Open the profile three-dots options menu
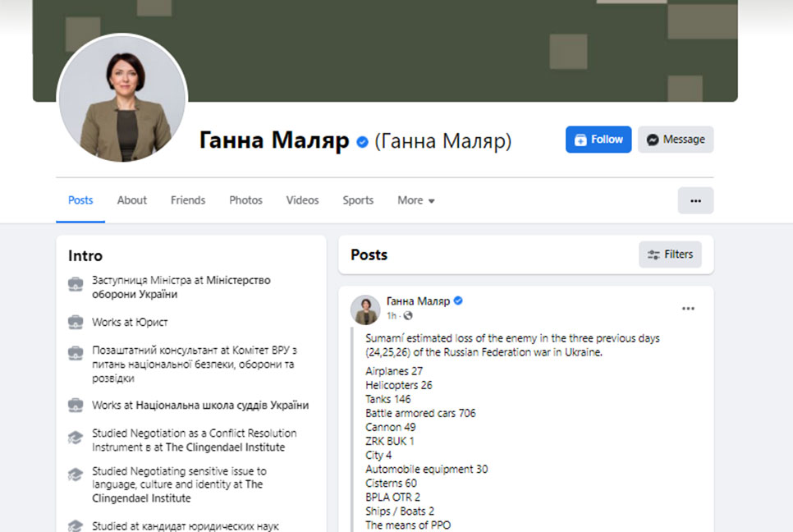The image size is (793, 532). coord(695,201)
